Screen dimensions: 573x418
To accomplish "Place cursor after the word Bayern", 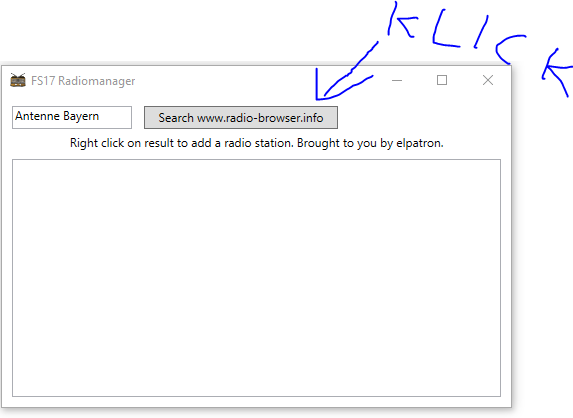I will pyautogui.click(x=100, y=116).
